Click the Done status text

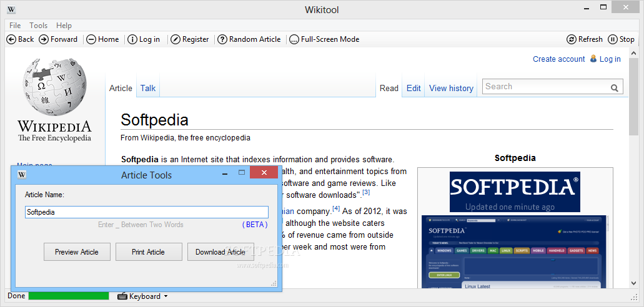(x=16, y=296)
